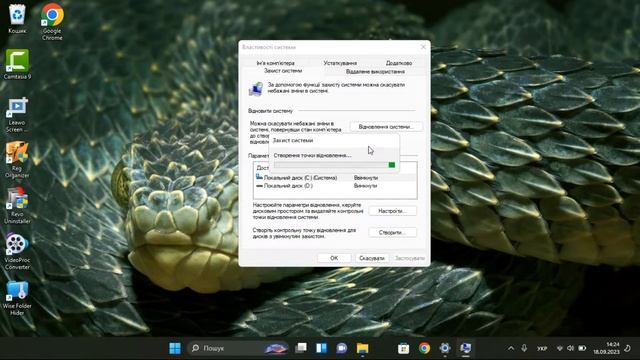Image resolution: width=640 pixels, height=360 pixels.
Task: Open Task View from the taskbar
Action: 301,348
